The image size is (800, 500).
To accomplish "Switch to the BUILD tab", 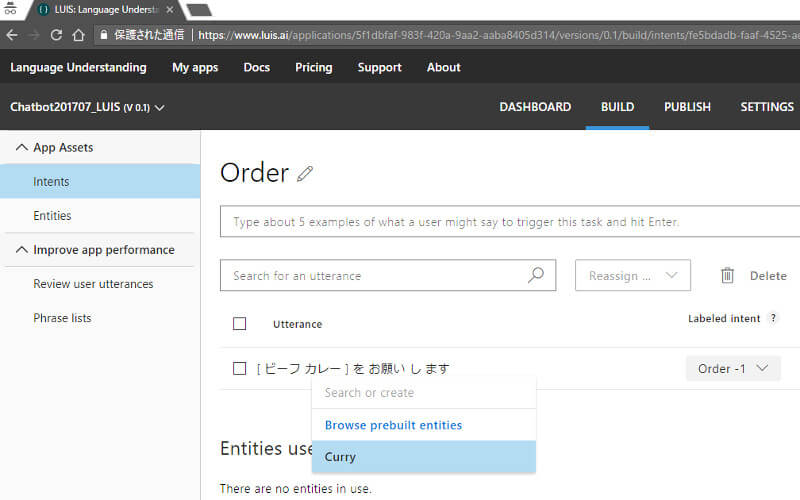I will [x=617, y=107].
